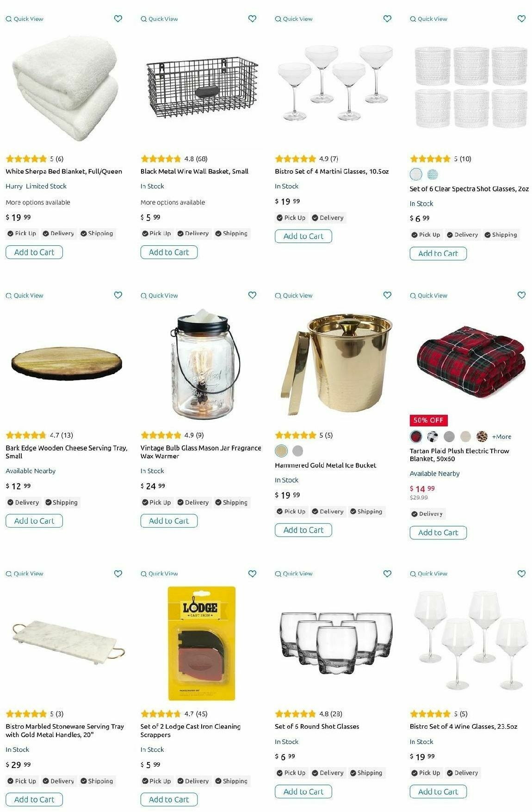Favorite the Clear Spectra Shot Glasses
532x812 pixels.
(521, 19)
